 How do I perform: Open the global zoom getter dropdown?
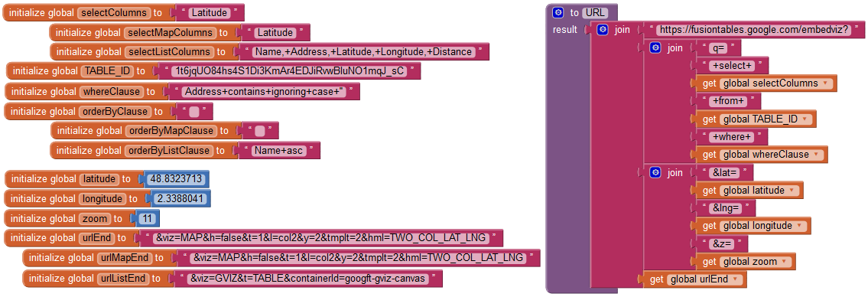785,262
